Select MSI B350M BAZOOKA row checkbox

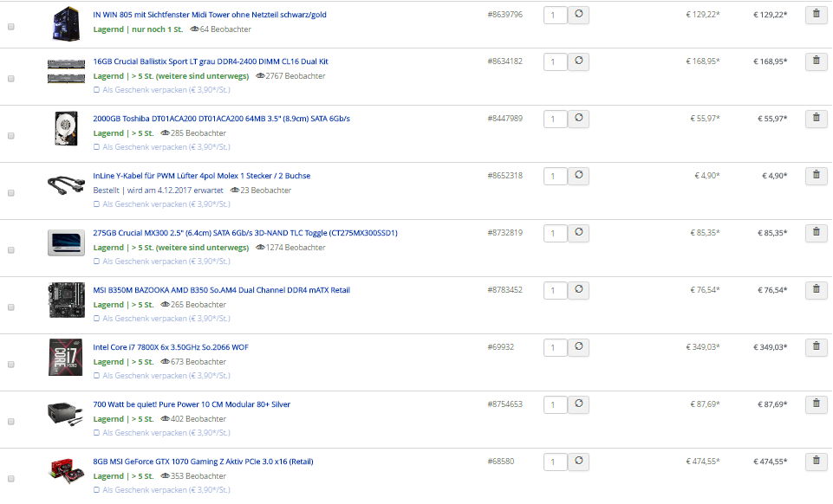(x=11, y=307)
